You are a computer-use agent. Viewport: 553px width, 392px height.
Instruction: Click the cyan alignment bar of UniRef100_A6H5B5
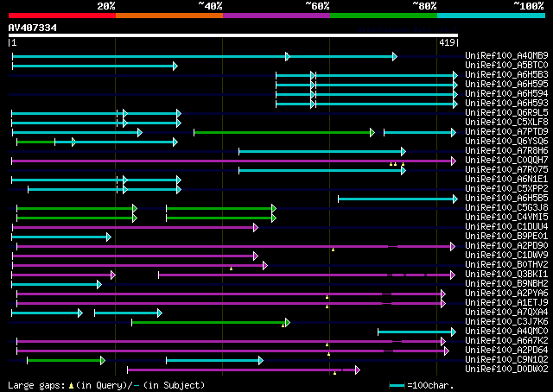click(x=397, y=199)
